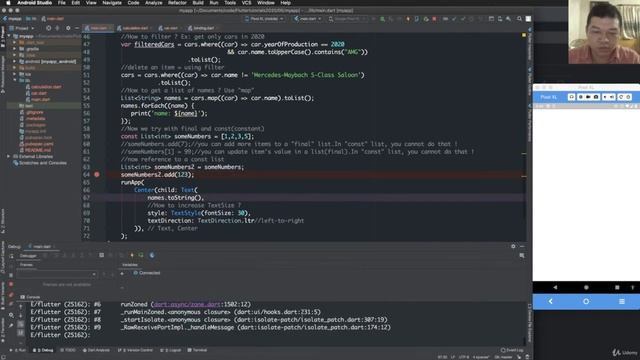
Task: Click the hot reload lightning icon in debugger toolbar
Action: [x=132, y=255]
